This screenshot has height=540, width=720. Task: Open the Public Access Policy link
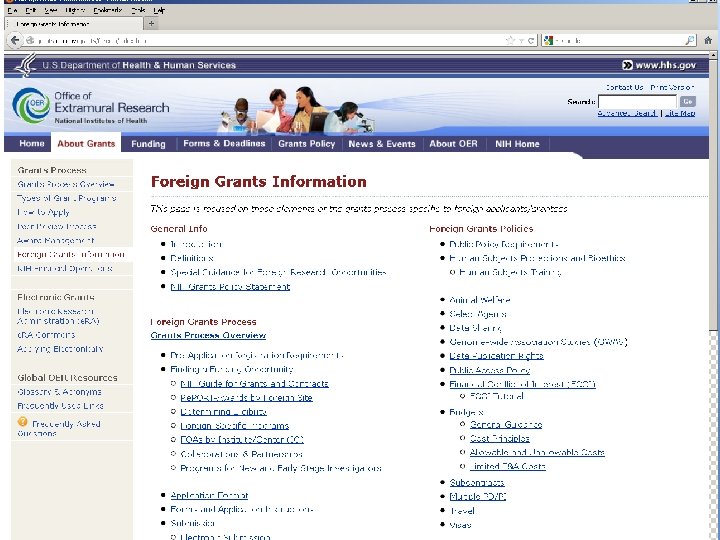tap(489, 370)
